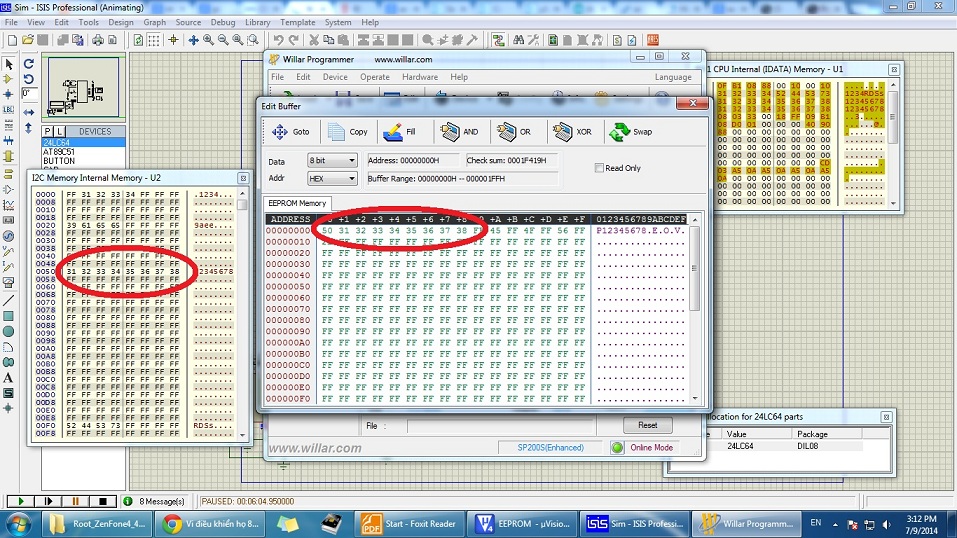
Task: Click the rotation angle input field
Action: 29,93
